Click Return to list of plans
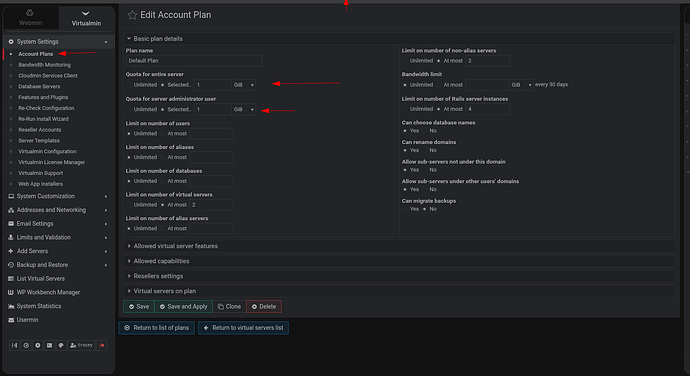The width and height of the screenshot is (690, 376). [x=157, y=328]
